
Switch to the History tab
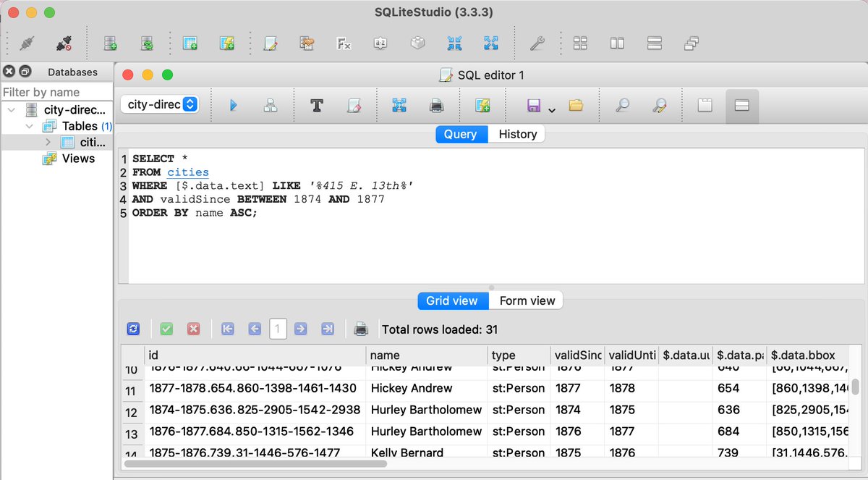[517, 134]
